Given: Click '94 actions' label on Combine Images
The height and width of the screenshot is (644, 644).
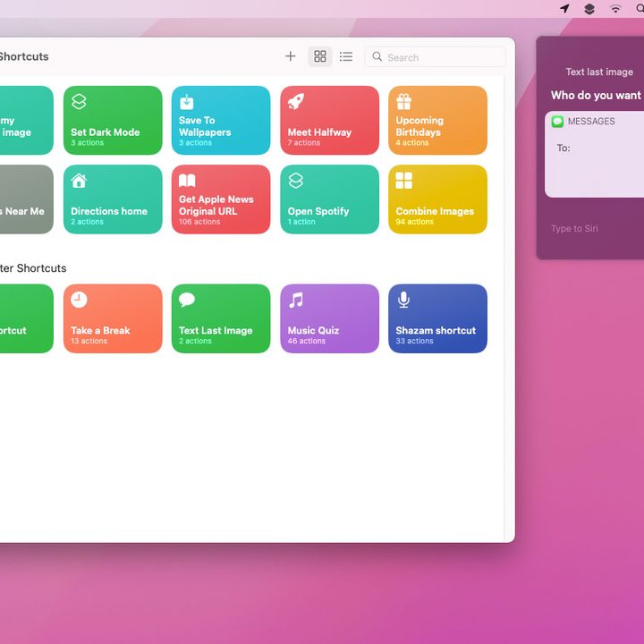Looking at the screenshot, I should tap(414, 222).
